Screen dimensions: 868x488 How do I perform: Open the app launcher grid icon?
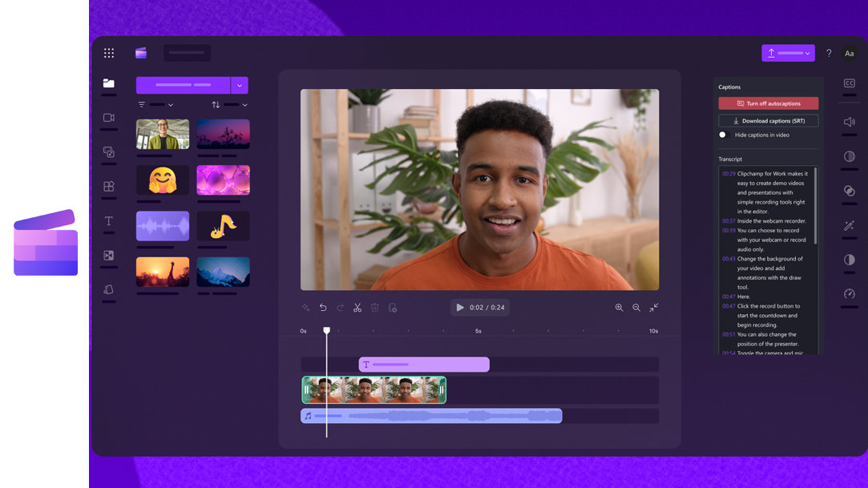point(109,53)
